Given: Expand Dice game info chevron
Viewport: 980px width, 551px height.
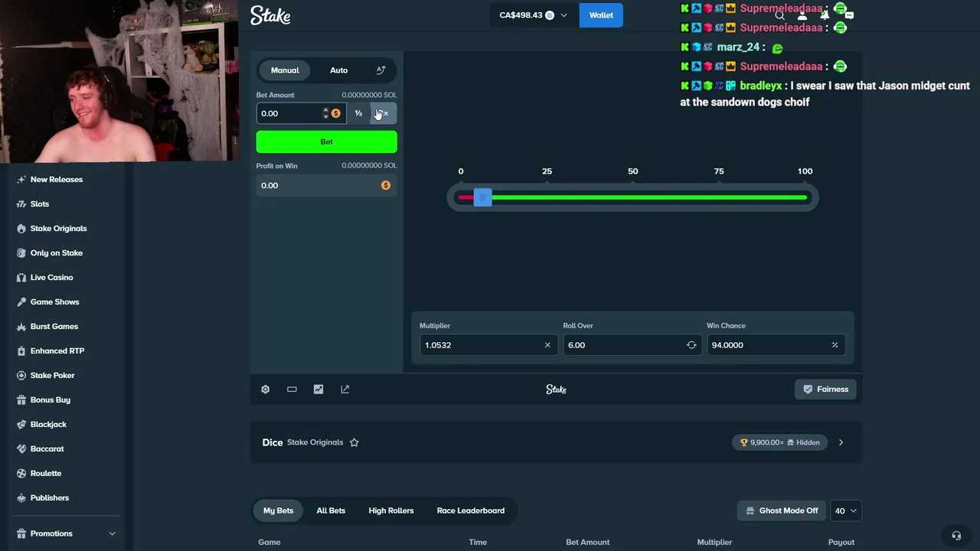Looking at the screenshot, I should click(841, 442).
